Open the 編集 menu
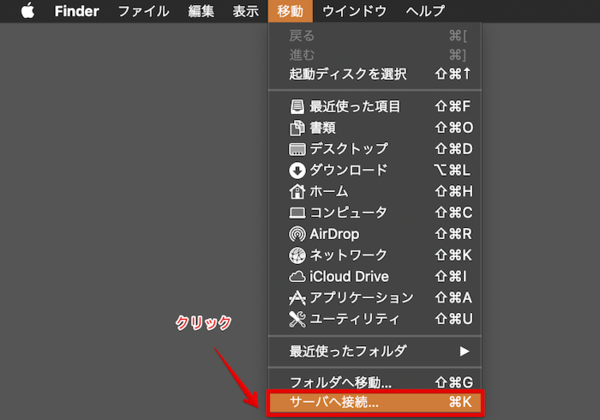 point(201,11)
